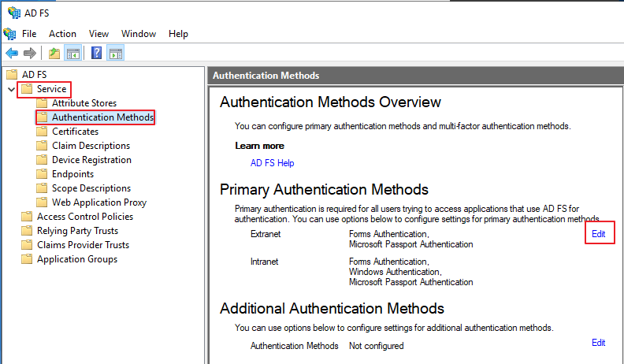Select Certificates in the tree

point(75,132)
